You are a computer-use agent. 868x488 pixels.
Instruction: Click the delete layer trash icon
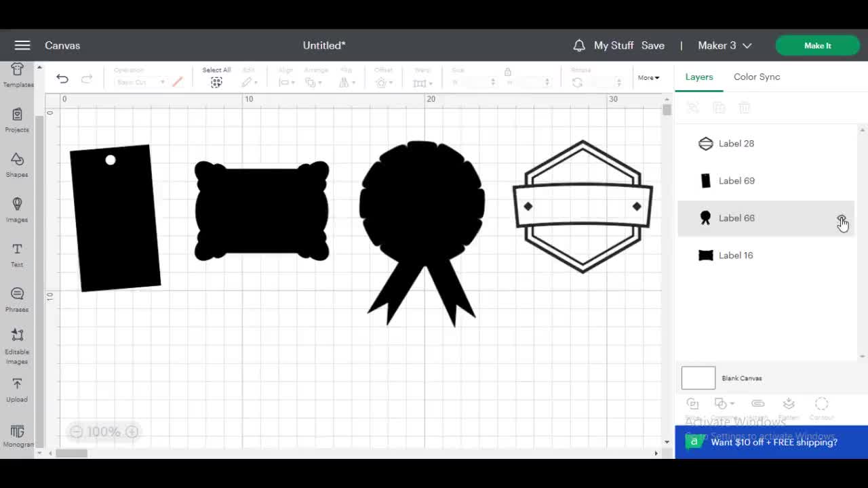745,108
